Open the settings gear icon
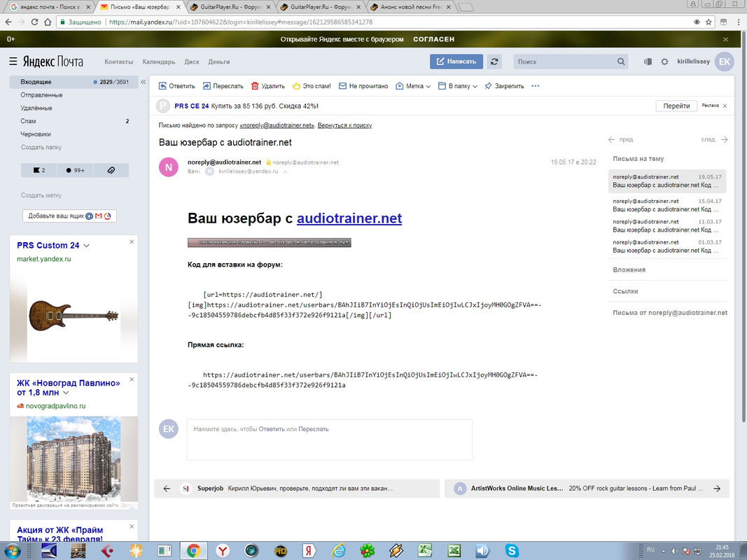The image size is (747, 560). [664, 62]
